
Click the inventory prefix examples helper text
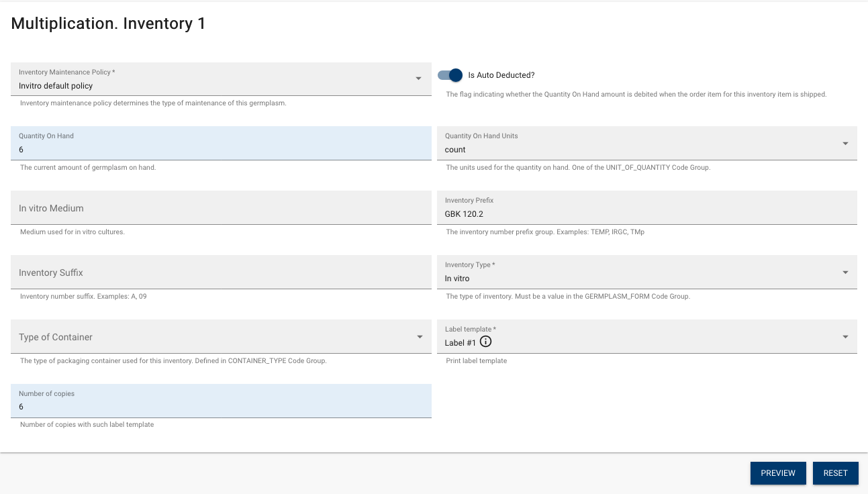coord(545,232)
